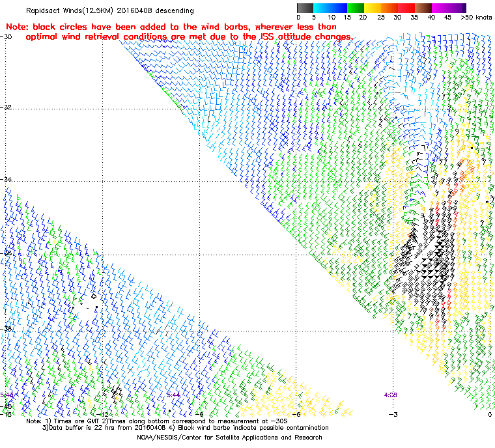Click the '4:08' swath time label
Image resolution: width=495 pixels, height=448 pixels.
tap(391, 395)
